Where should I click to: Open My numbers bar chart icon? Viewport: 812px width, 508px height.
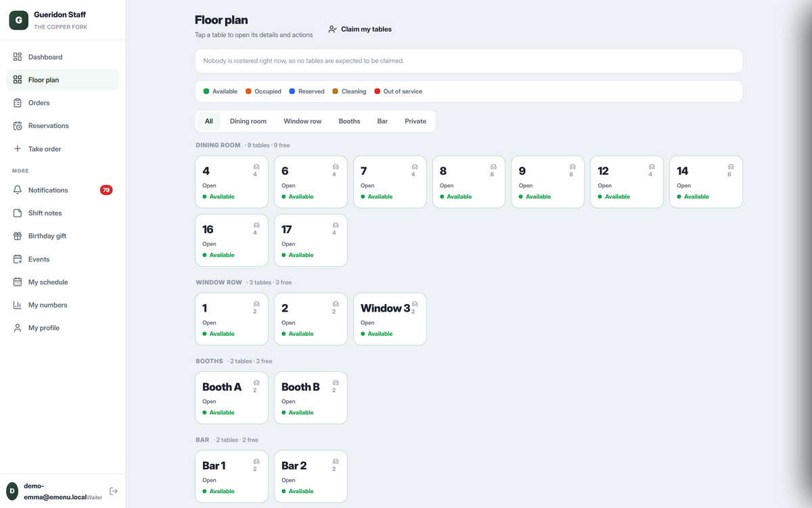click(18, 305)
